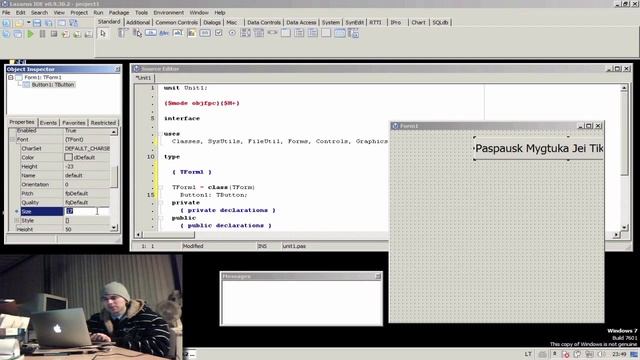
Task: Pick the TToggleBox component icon
Action: (x=205, y=33)
